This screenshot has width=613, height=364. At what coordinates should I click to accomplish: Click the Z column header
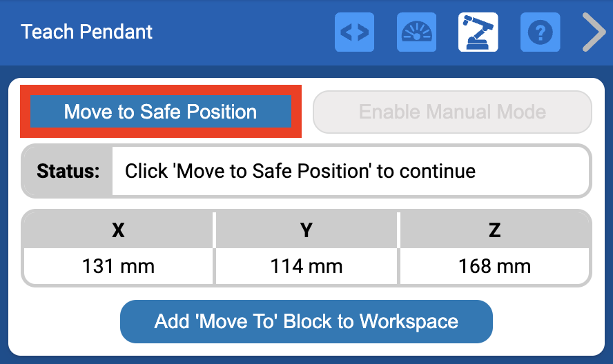(494, 230)
